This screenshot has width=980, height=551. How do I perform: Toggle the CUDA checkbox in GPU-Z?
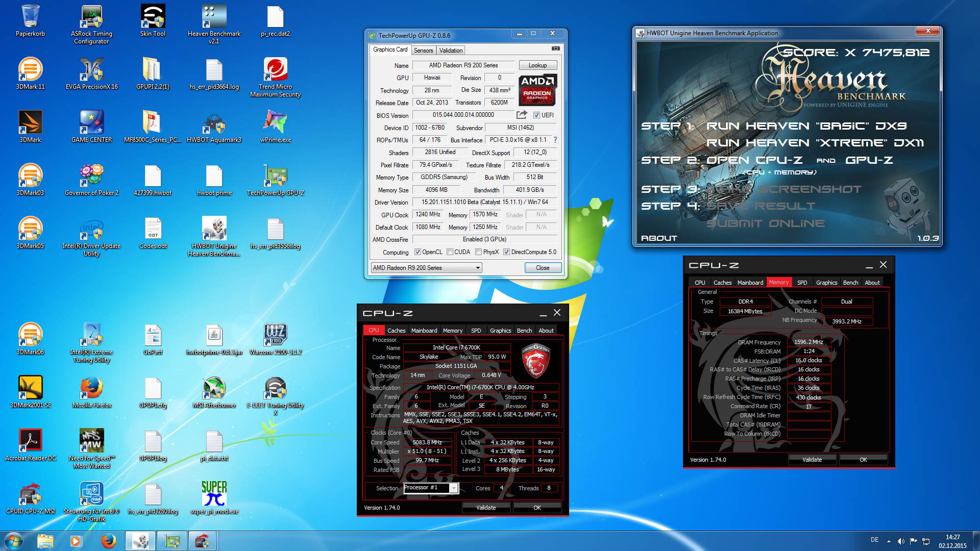[x=450, y=252]
